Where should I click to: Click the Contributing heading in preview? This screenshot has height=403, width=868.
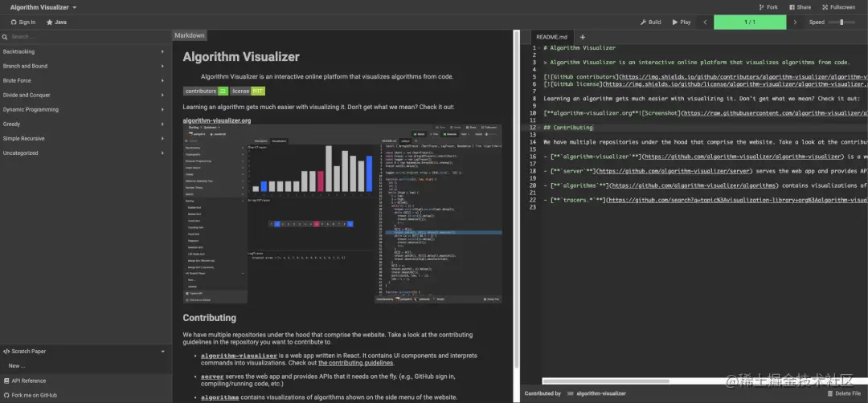point(210,318)
